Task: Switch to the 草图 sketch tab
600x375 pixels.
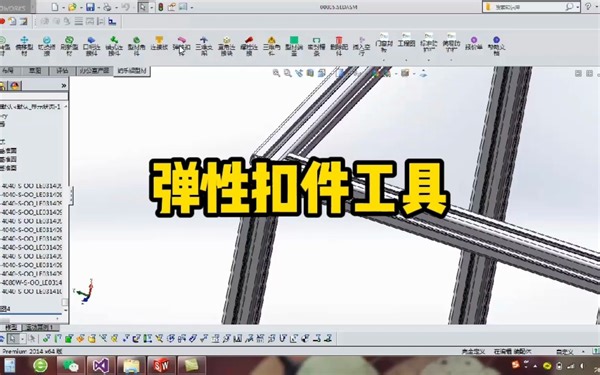Action: coord(35,71)
